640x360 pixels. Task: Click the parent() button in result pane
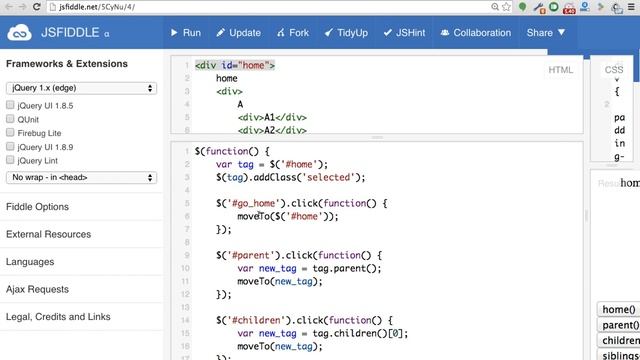coord(618,325)
